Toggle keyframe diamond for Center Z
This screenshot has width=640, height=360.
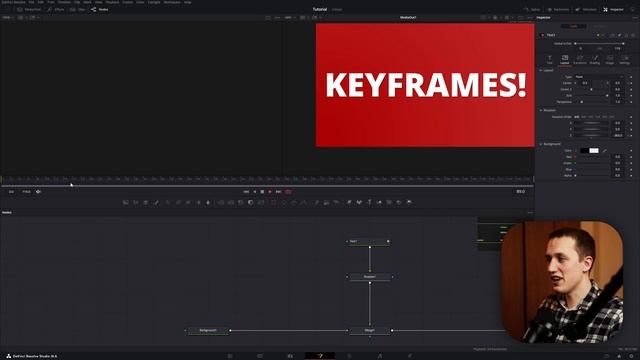point(631,89)
